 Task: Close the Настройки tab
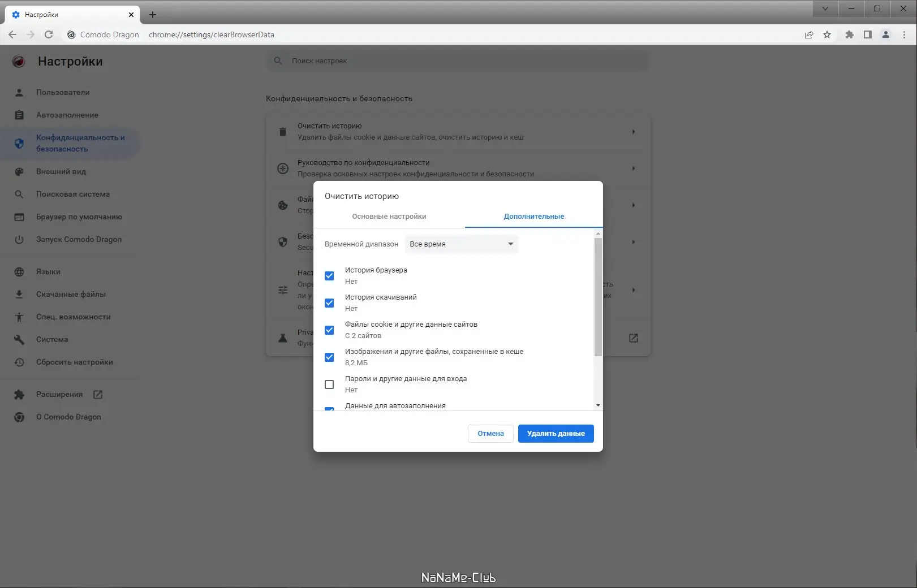coord(131,15)
